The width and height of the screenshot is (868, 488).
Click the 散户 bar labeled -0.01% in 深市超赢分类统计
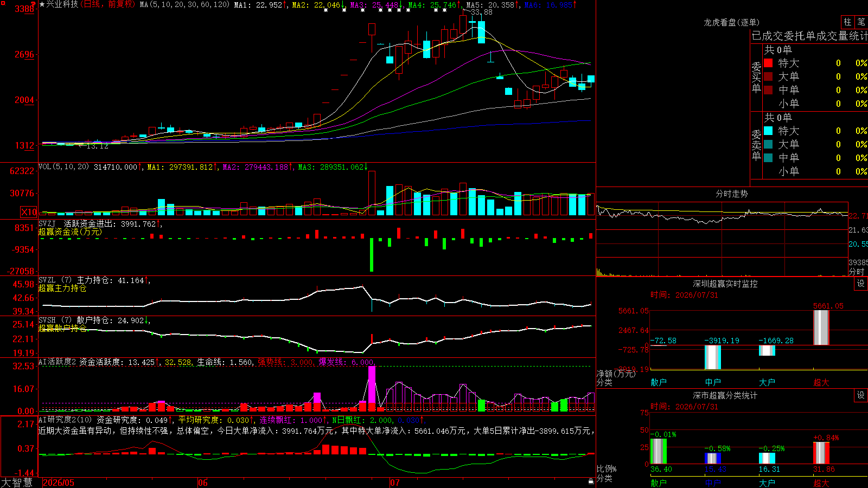point(659,451)
